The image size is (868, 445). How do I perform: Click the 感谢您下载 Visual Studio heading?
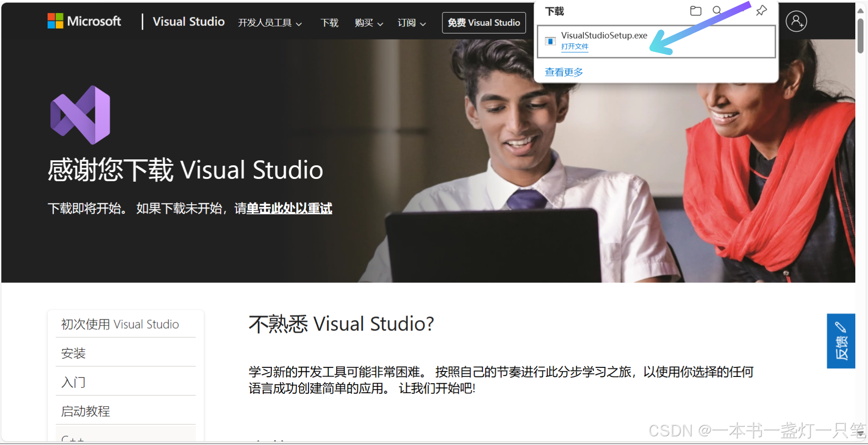point(186,170)
